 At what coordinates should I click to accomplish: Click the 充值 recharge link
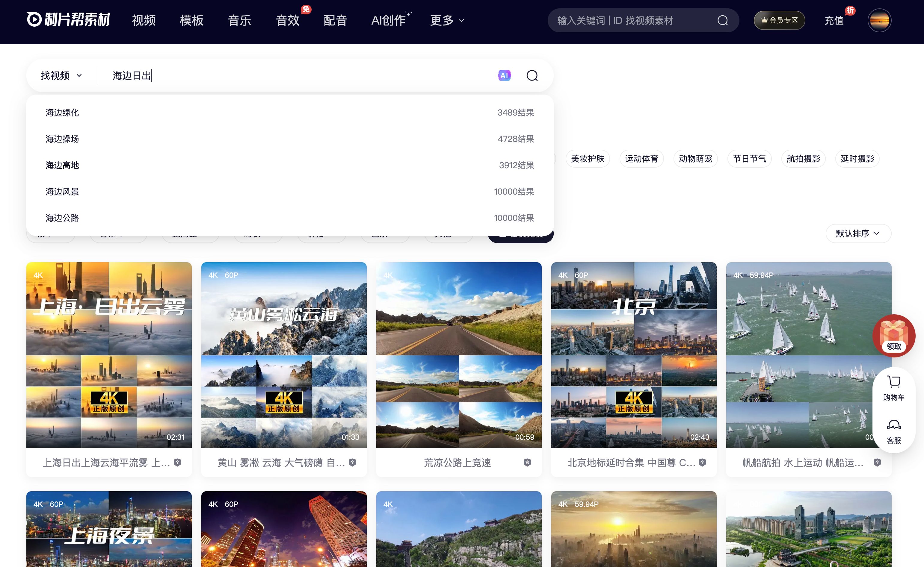(x=834, y=20)
